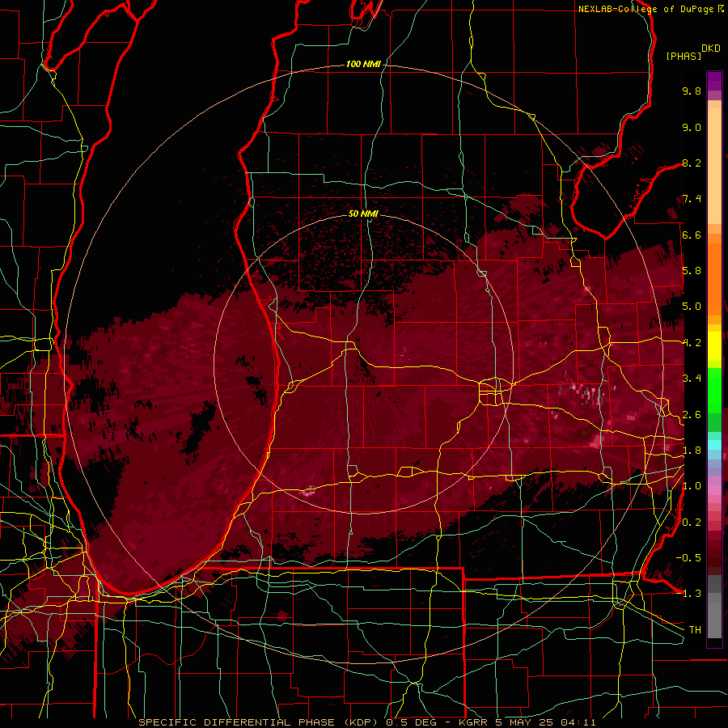
Task: Click the 1.0 value on the color scale
Action: point(692,486)
